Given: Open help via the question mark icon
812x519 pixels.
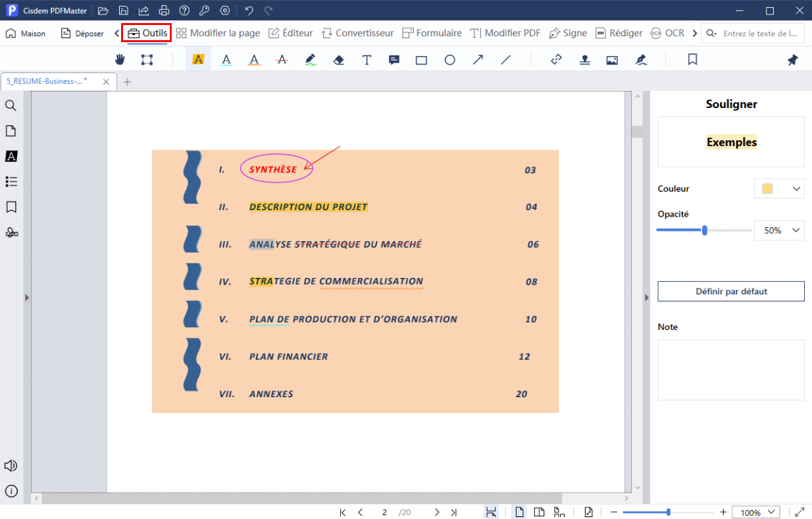Looking at the screenshot, I should 184,11.
